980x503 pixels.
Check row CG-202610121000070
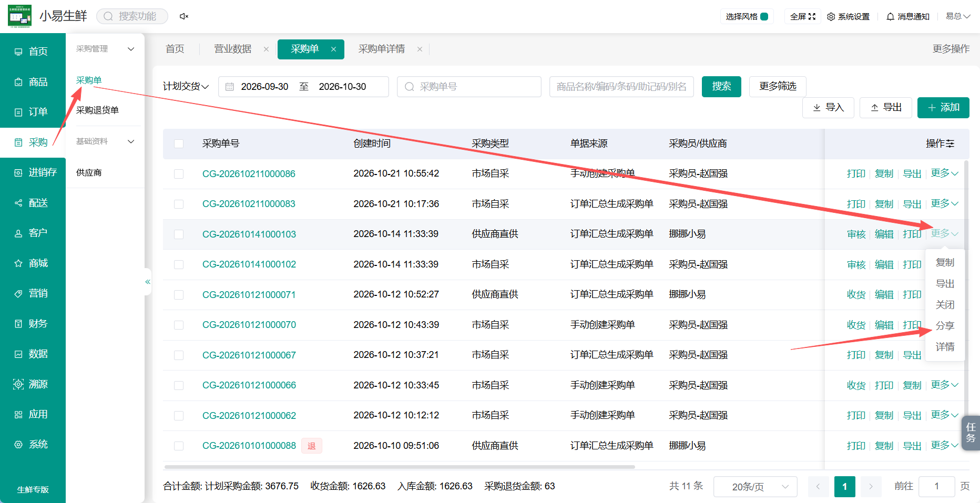[x=179, y=325]
